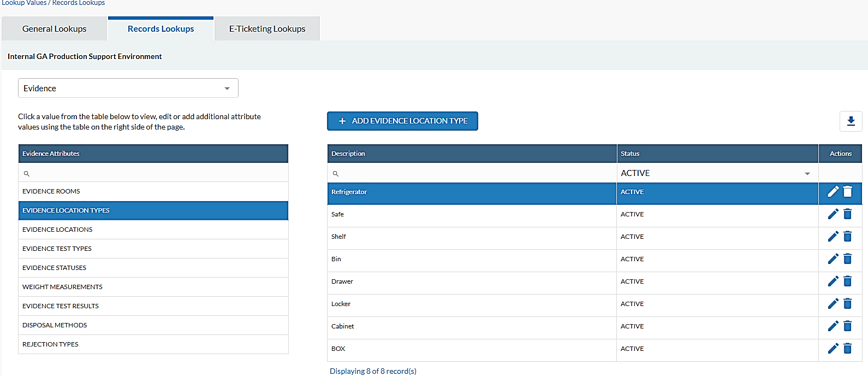Select EVIDENCE LOCATION TYPES attribute
The height and width of the screenshot is (376, 868).
coord(153,210)
